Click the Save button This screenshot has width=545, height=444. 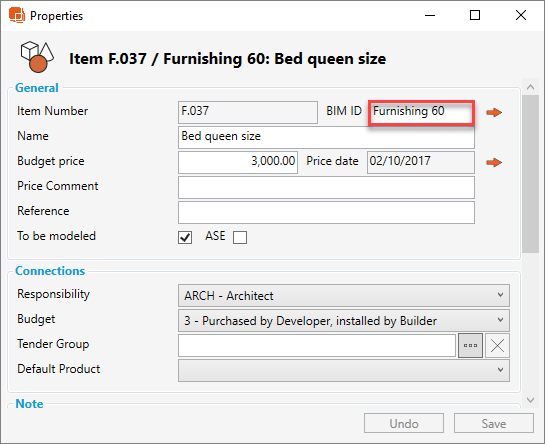[x=494, y=423]
